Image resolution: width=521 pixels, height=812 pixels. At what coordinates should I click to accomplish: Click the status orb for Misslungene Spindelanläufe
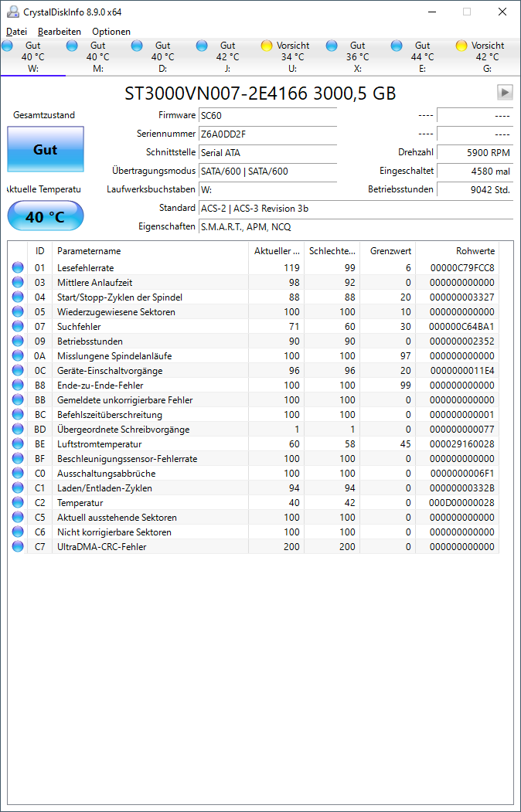(18, 355)
